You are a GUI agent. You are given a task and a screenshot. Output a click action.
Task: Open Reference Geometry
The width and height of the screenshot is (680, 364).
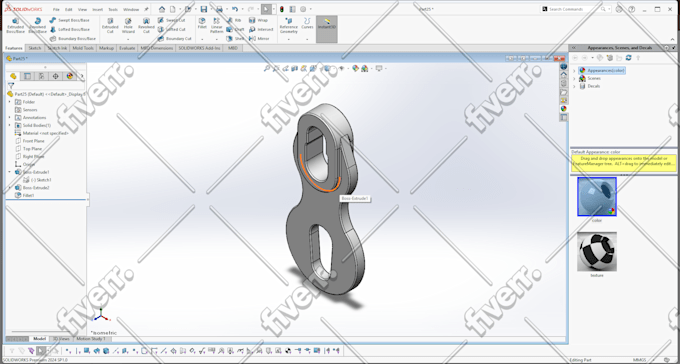[289, 26]
